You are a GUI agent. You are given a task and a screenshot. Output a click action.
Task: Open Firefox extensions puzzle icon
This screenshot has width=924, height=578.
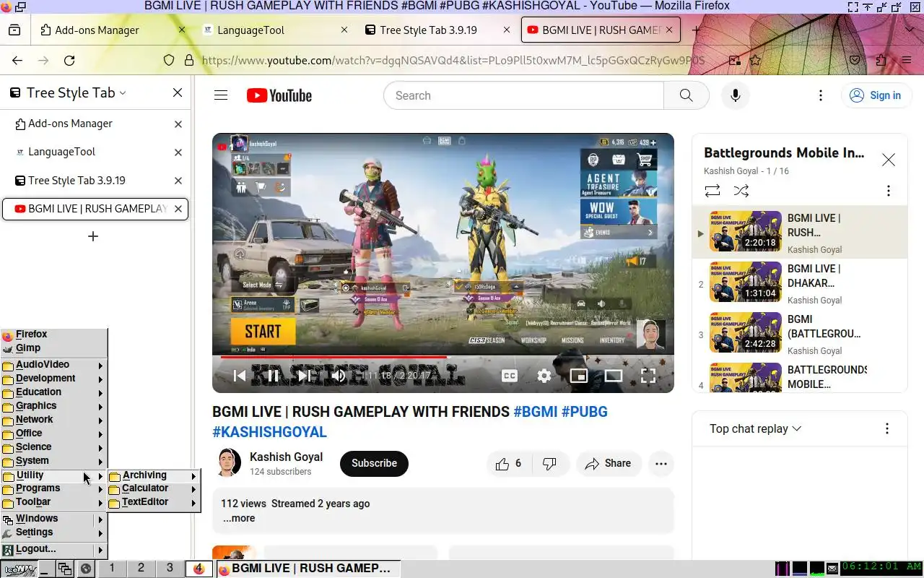click(x=881, y=61)
